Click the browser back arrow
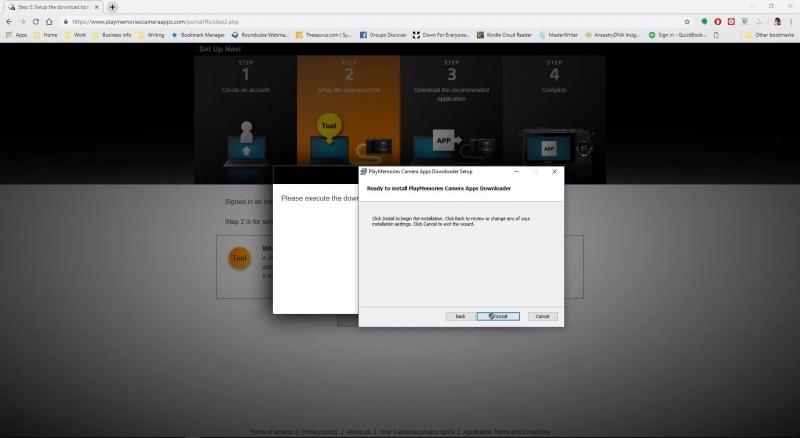This screenshot has width=800, height=438. tap(9, 21)
